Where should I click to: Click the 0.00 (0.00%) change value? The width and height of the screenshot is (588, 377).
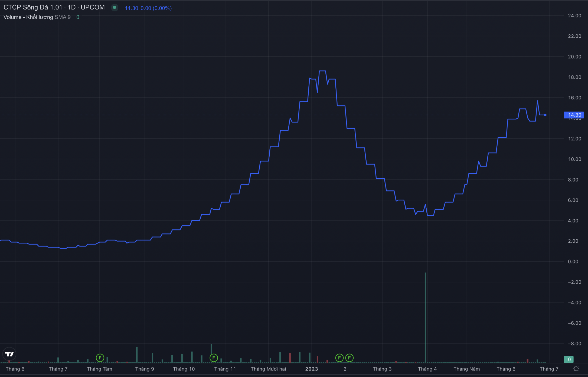click(156, 8)
